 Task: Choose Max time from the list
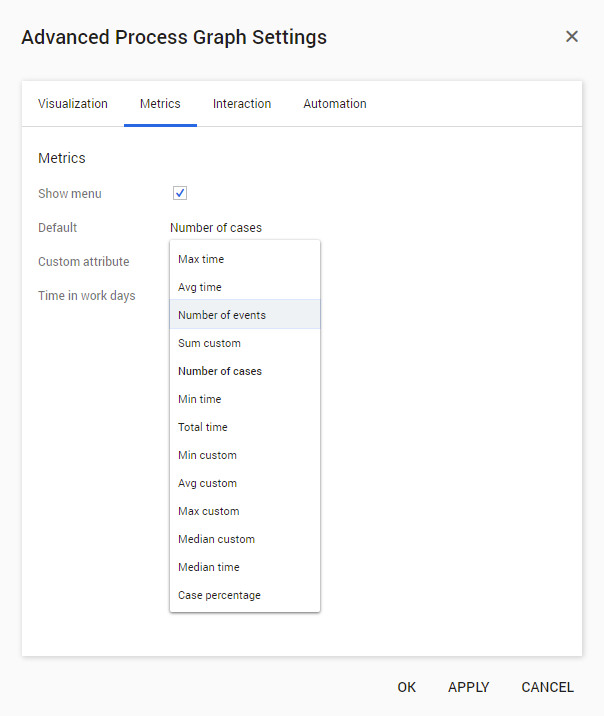click(x=201, y=259)
